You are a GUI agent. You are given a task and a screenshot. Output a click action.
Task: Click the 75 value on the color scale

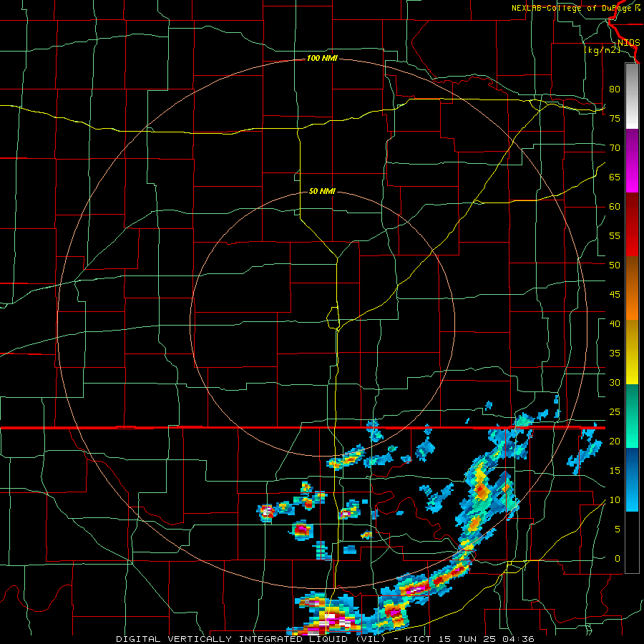(x=615, y=118)
